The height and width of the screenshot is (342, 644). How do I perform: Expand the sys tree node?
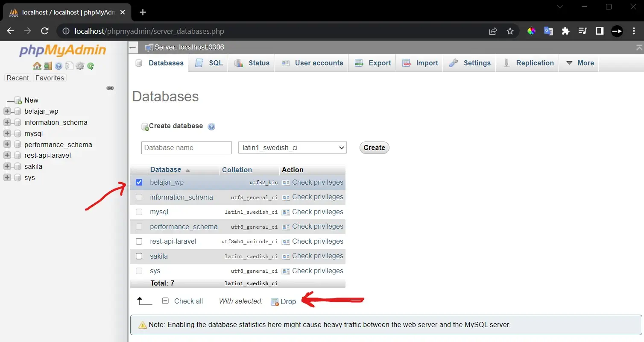pos(7,178)
